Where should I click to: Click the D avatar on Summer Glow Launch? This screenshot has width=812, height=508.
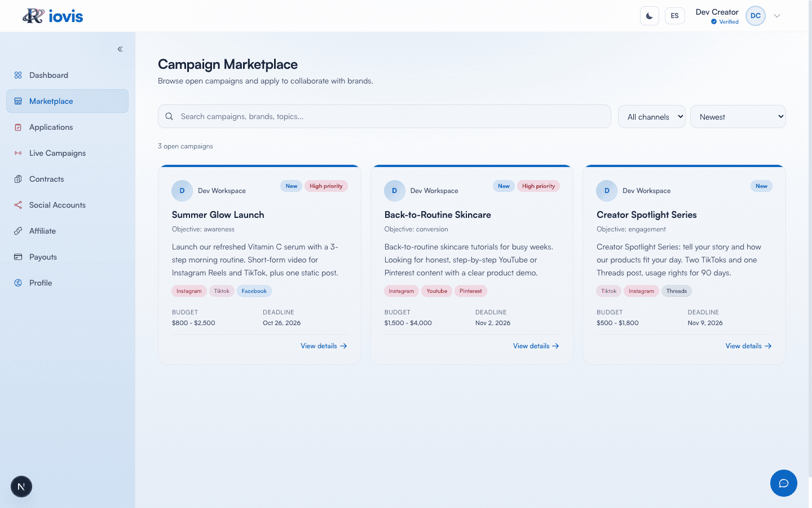click(182, 191)
